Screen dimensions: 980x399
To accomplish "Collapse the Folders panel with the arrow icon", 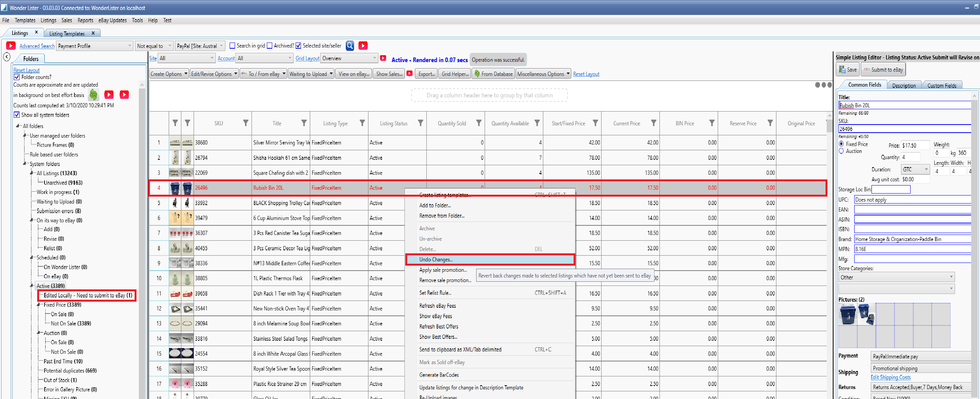I will [x=7, y=57].
